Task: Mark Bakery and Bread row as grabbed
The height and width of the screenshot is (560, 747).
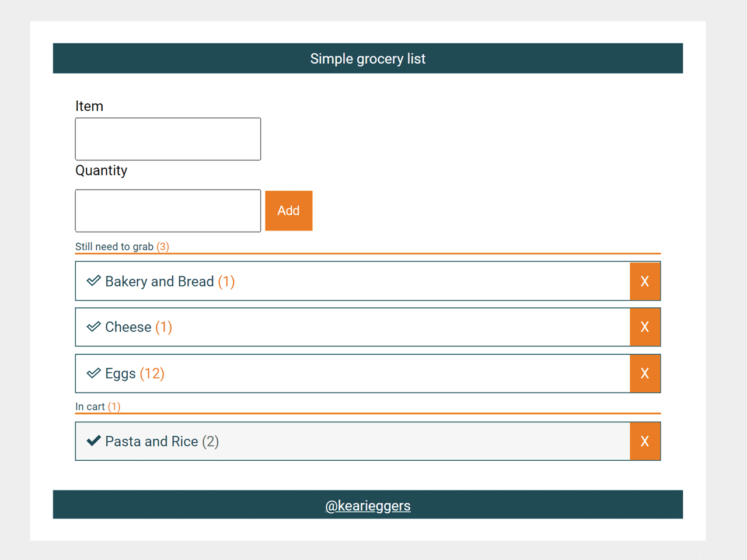Action: [x=350, y=281]
